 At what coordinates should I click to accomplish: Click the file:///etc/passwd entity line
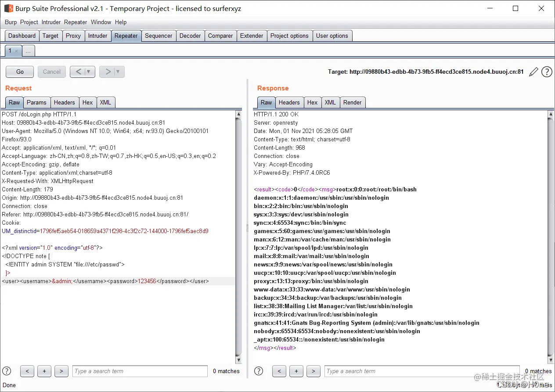point(65,265)
